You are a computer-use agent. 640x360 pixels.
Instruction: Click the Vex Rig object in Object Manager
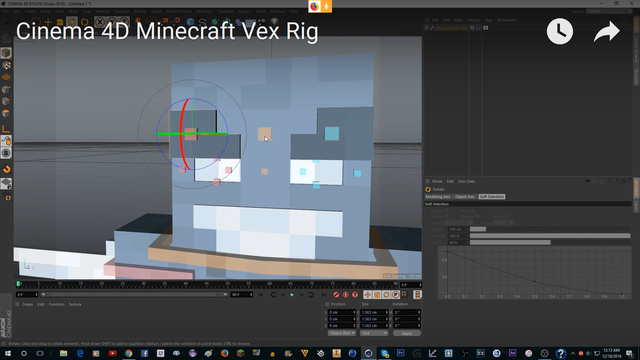tap(451, 28)
